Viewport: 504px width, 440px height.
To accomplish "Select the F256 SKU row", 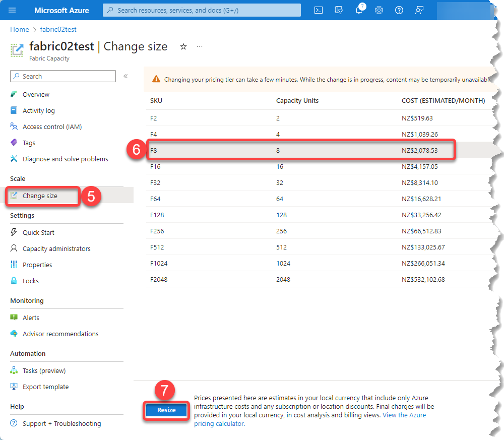I will click(319, 231).
